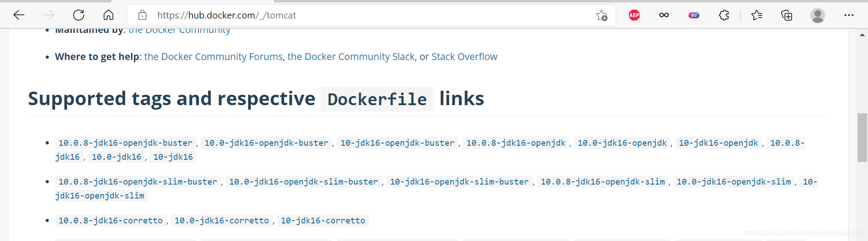Open the 10.0-jdk16-corretto tag
868x241 pixels.
pyautogui.click(x=222, y=221)
